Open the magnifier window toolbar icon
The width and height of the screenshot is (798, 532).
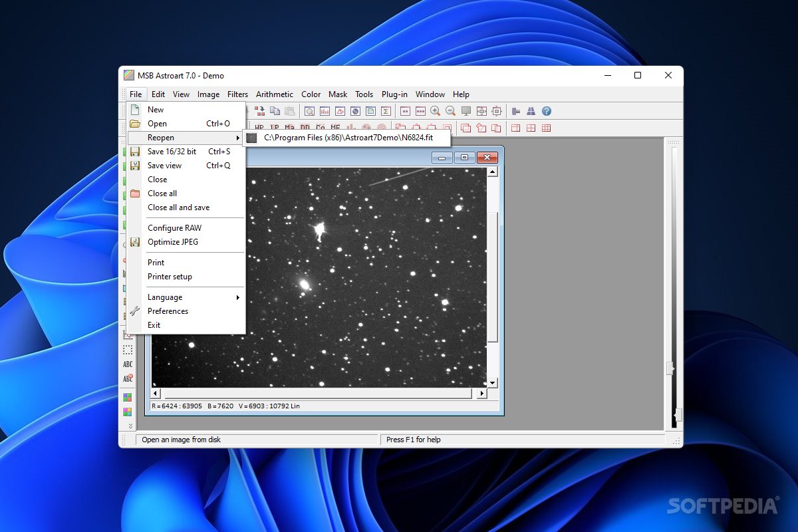(309, 111)
